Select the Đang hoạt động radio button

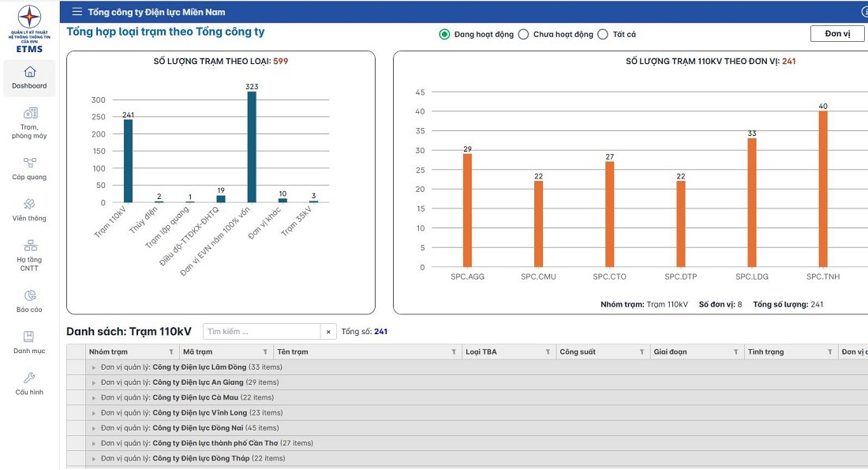444,35
